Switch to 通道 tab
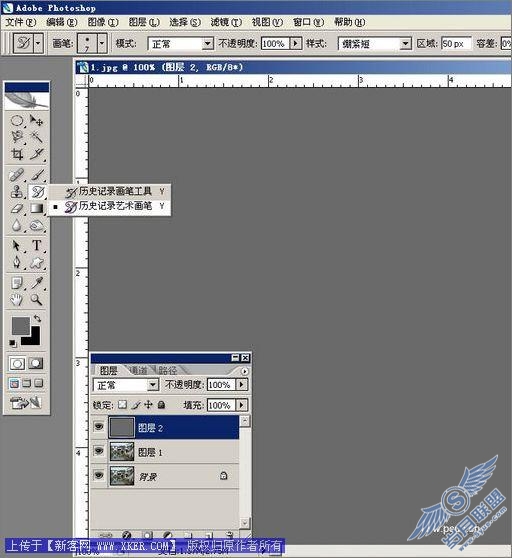 tap(139, 370)
